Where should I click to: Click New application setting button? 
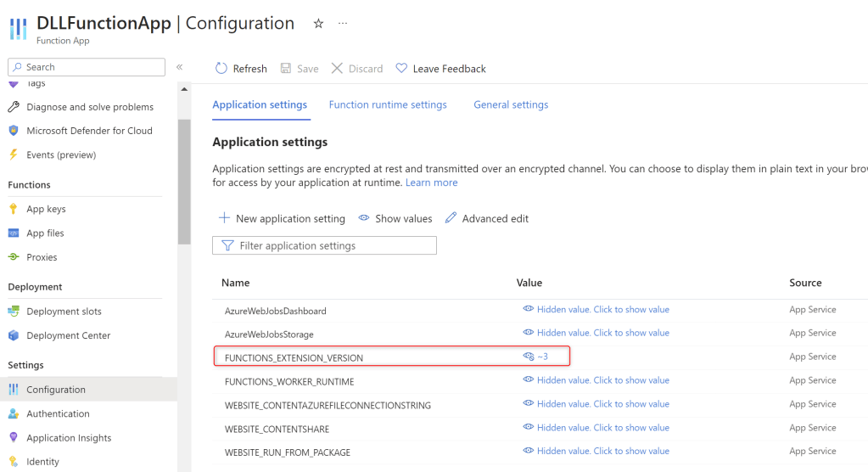282,218
